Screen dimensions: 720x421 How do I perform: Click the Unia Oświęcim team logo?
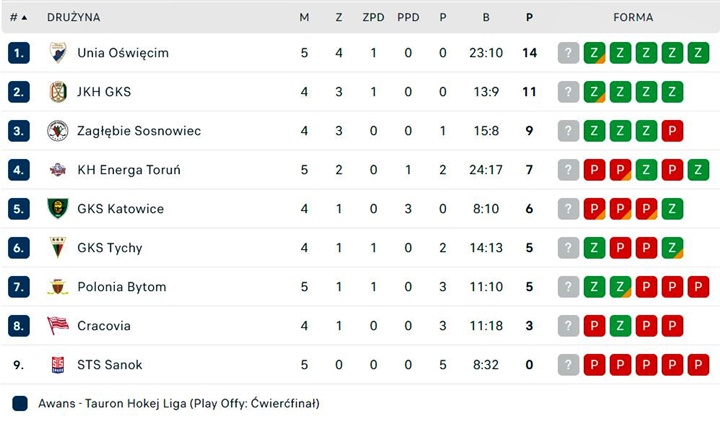click(x=58, y=53)
